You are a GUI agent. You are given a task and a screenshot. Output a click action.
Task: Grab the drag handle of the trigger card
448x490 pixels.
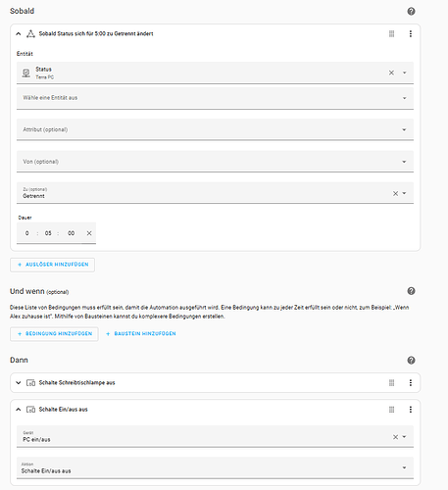(x=391, y=33)
